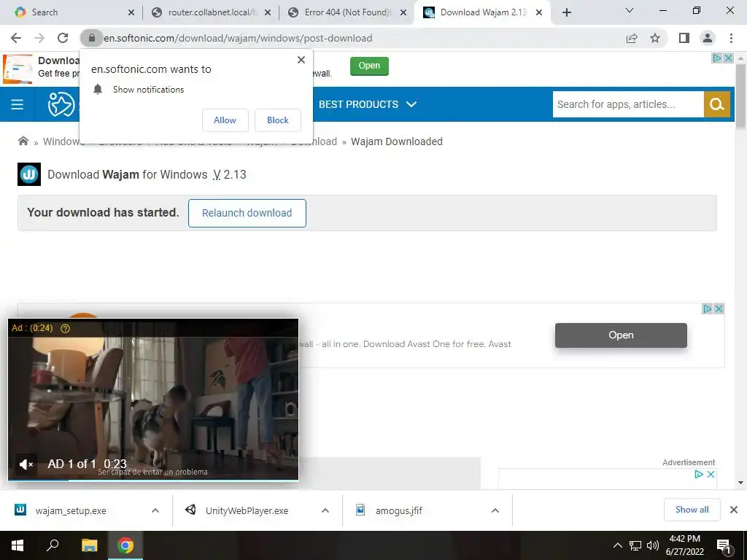The height and width of the screenshot is (560, 747).
Task: Allow notifications from en.softonic.com
Action: point(225,120)
